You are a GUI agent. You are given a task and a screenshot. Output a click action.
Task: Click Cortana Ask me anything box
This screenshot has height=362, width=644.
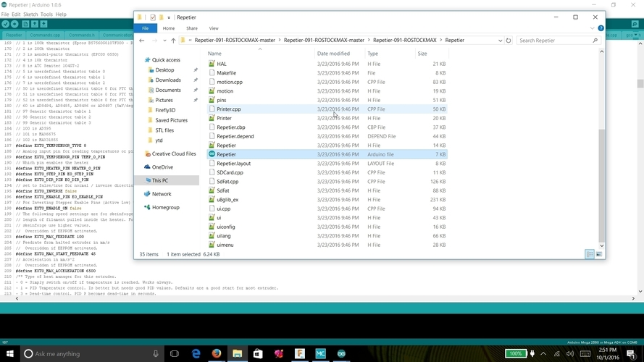click(92, 353)
